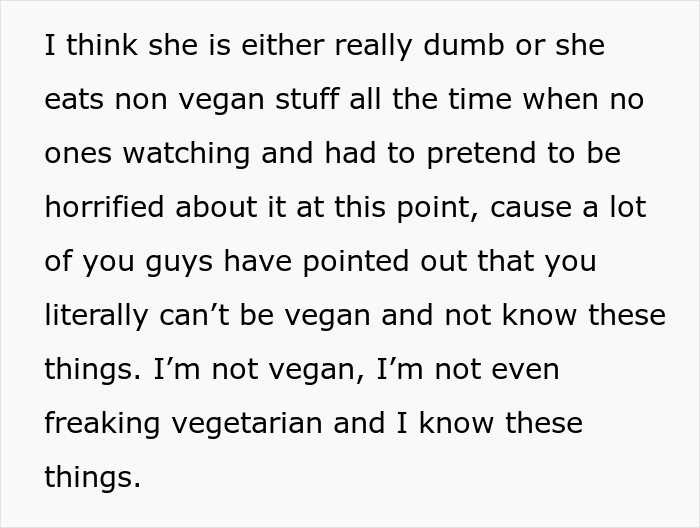Image resolution: width=700 pixels, height=528 pixels.
Task: Click on the word "literally"
Action: pos(96,317)
